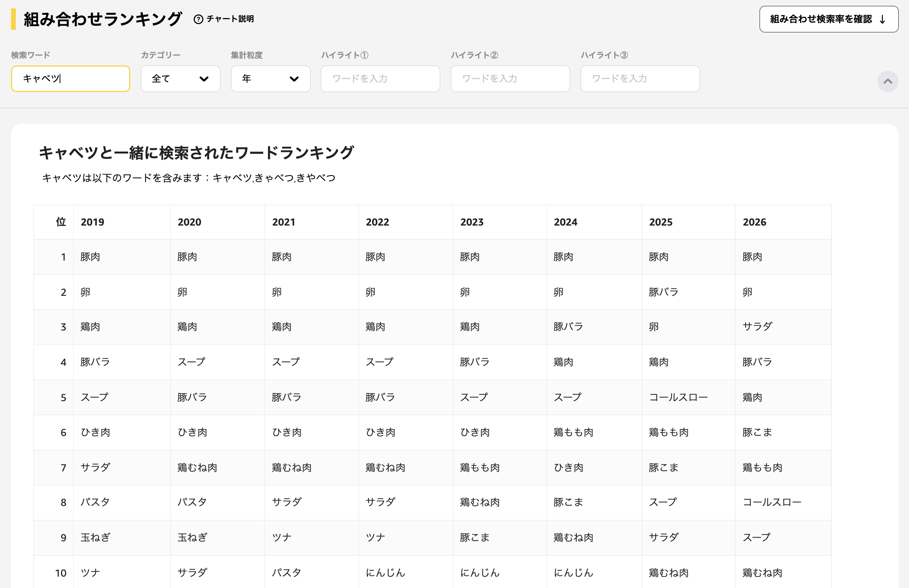
Task: Click スープ in the 2019 rank 5 cell
Action: click(94, 397)
